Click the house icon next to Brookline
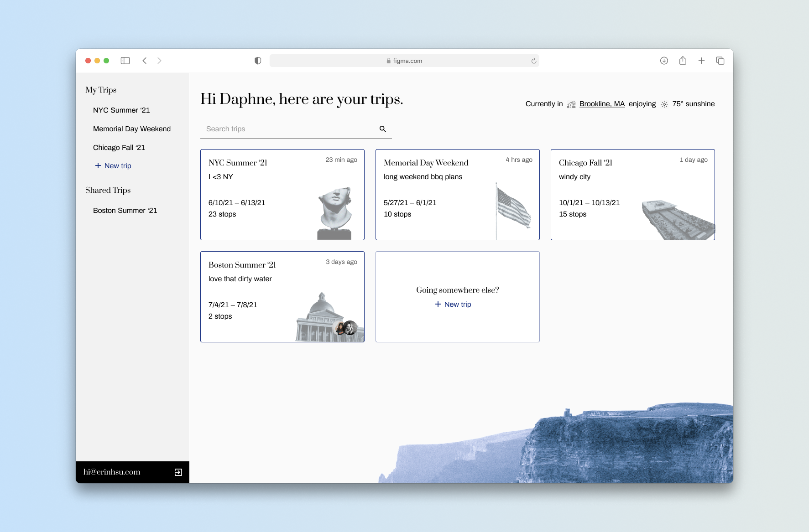Screen dimensions: 809x532 click(x=571, y=104)
